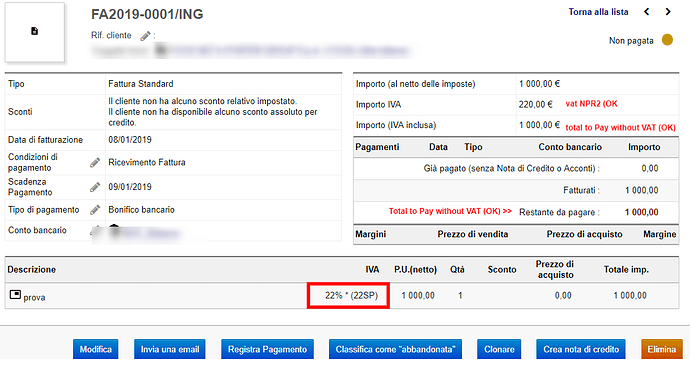The height and width of the screenshot is (367, 690).
Task: Click the Importo (al netto delle imposte) label
Action: click(x=415, y=84)
